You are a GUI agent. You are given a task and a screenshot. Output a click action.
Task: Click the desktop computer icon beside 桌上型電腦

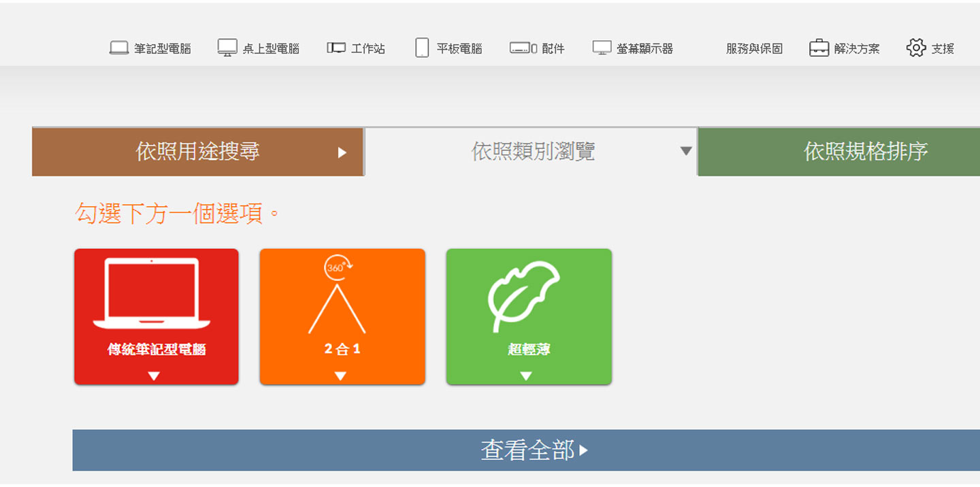[x=227, y=48]
